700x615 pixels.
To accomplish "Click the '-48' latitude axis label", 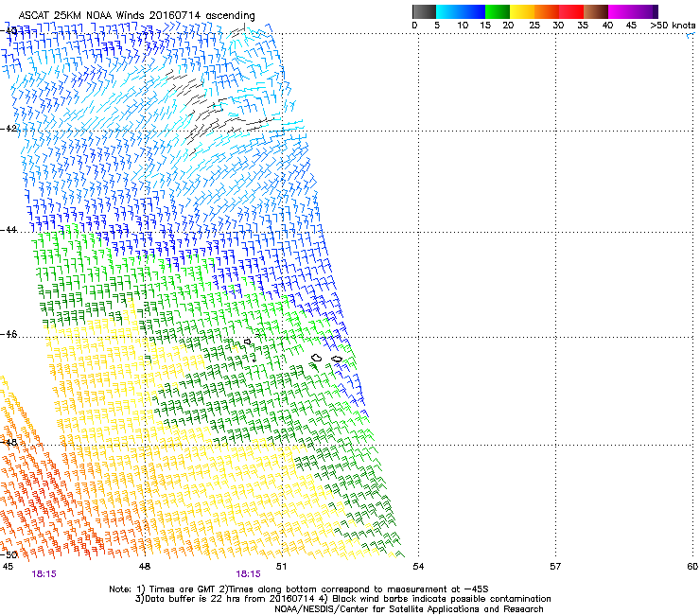I will tap(9, 443).
